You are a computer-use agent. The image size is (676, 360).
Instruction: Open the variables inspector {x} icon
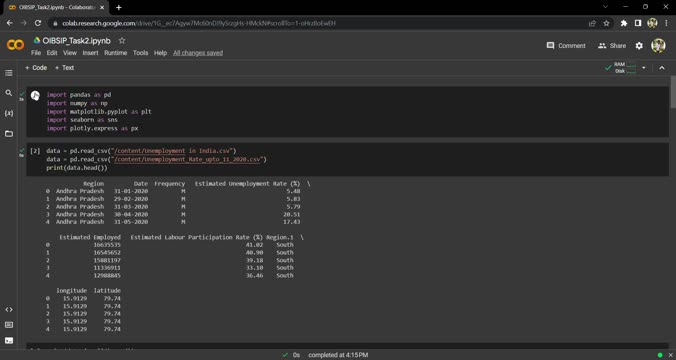pos(9,113)
